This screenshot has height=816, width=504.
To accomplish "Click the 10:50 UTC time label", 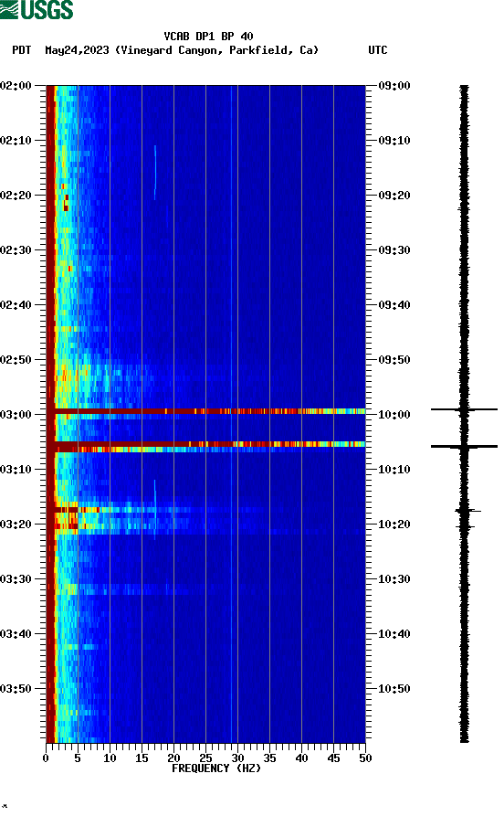I will [x=394, y=689].
